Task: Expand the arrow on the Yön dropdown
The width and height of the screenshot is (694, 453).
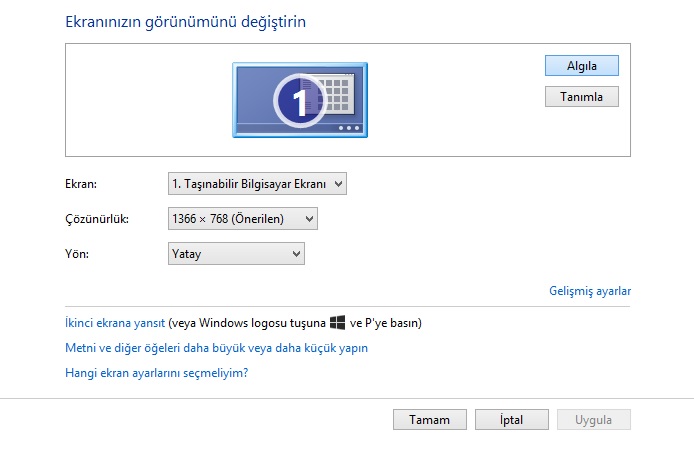Action: click(297, 254)
